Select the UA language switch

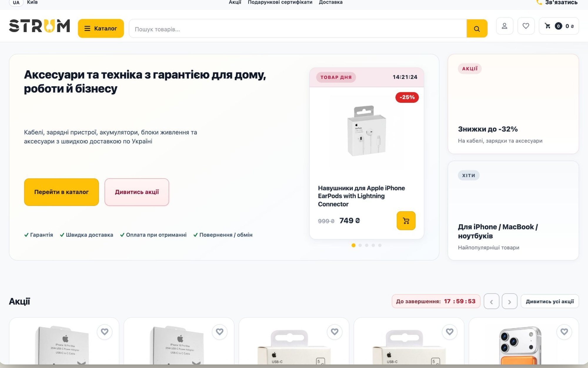pos(16,2)
